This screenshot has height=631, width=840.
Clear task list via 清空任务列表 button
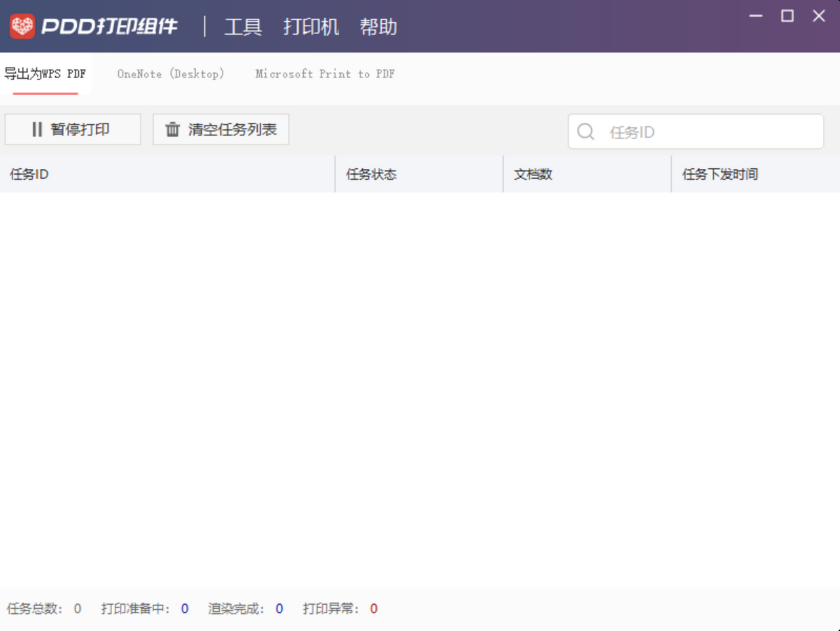(x=220, y=129)
